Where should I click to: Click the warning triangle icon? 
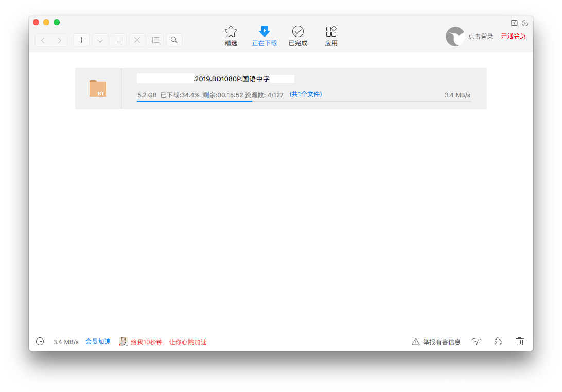tap(416, 342)
